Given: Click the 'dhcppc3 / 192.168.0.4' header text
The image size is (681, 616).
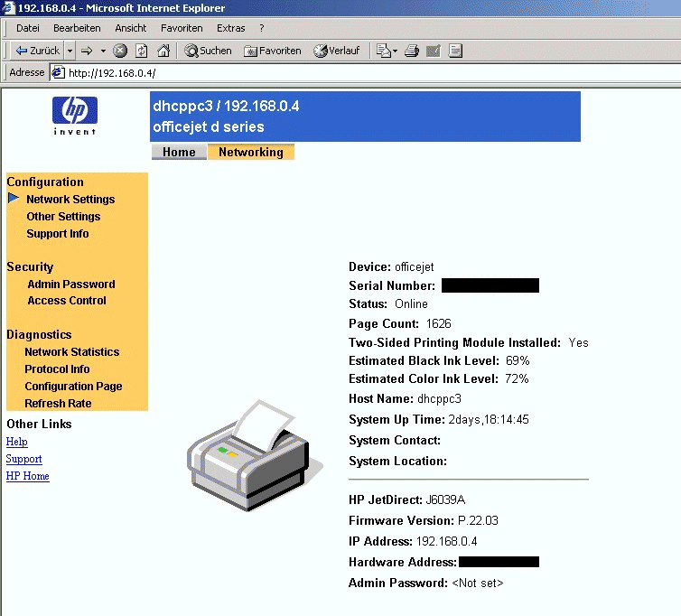Looking at the screenshot, I should 227,106.
